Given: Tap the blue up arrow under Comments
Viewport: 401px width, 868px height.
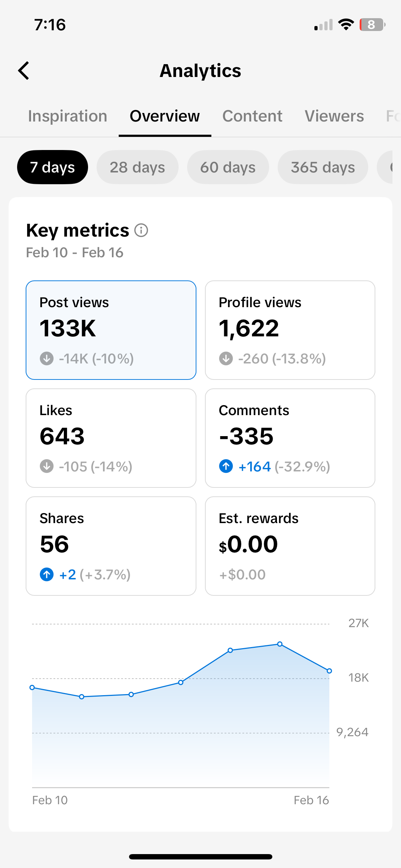Looking at the screenshot, I should [226, 466].
